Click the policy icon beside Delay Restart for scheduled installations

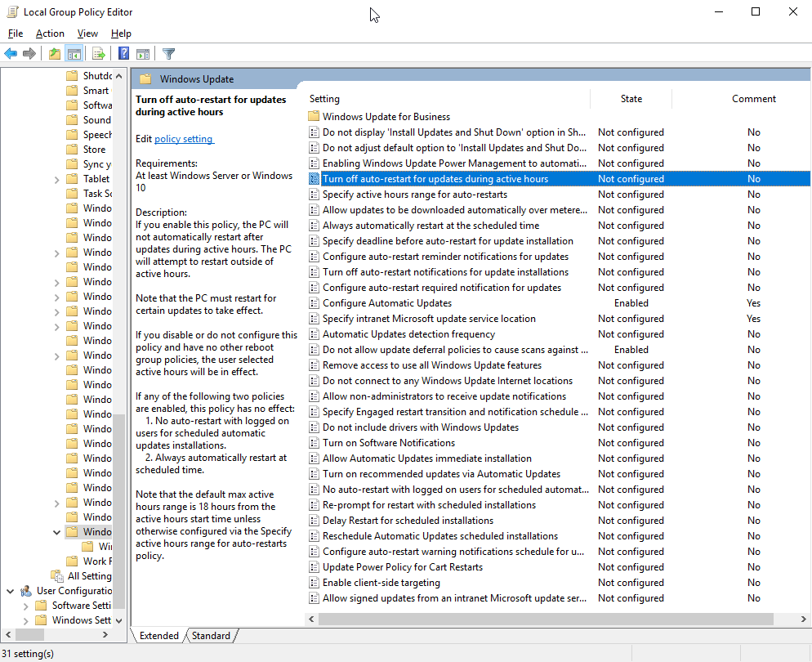314,521
